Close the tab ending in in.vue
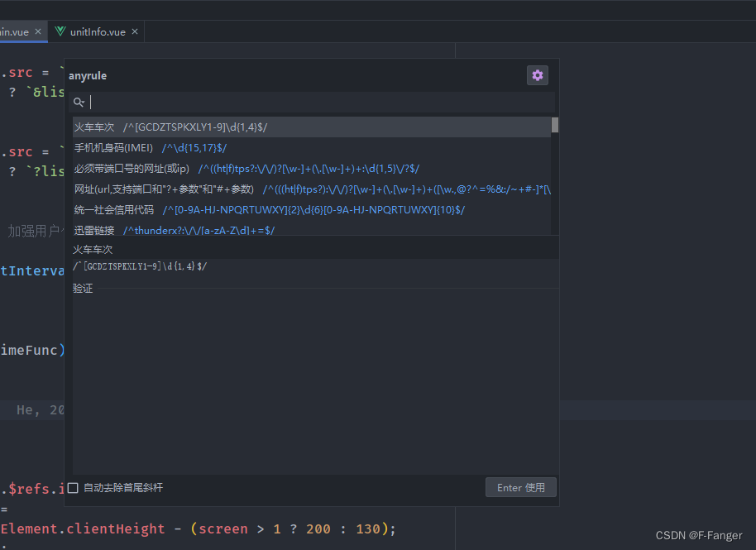 (38, 31)
